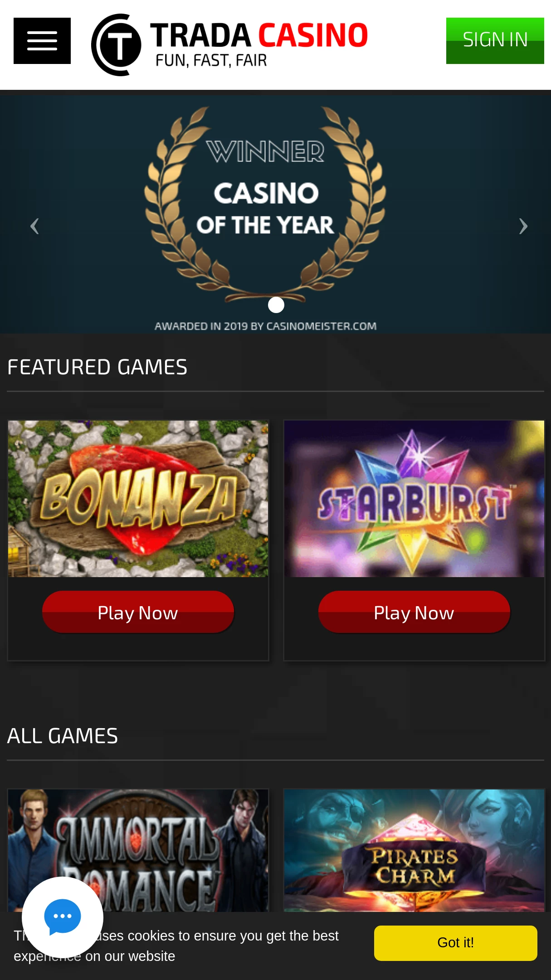551x980 pixels.
Task: Play Now under Starburst
Action: (x=414, y=612)
